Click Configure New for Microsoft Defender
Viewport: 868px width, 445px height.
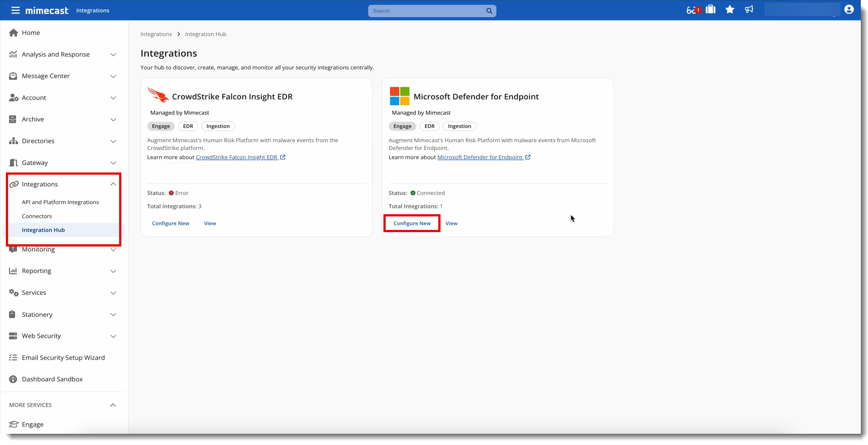click(x=412, y=224)
